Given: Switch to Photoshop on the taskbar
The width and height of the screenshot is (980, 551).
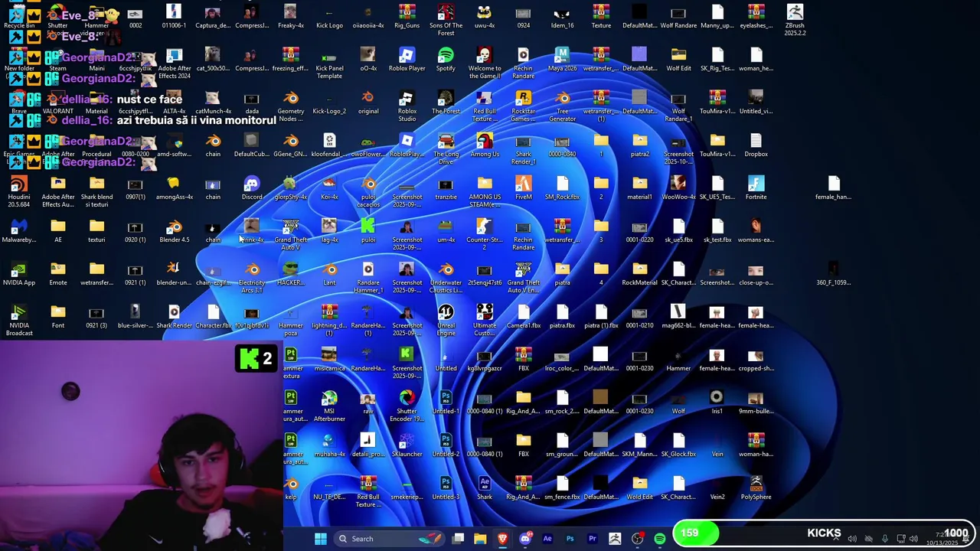Looking at the screenshot, I should tap(570, 539).
